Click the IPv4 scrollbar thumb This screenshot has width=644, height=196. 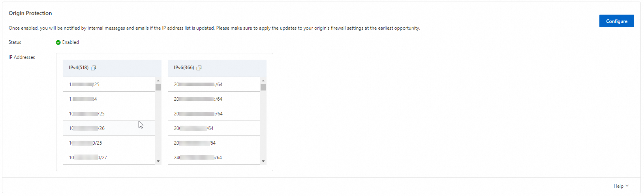pos(158,87)
